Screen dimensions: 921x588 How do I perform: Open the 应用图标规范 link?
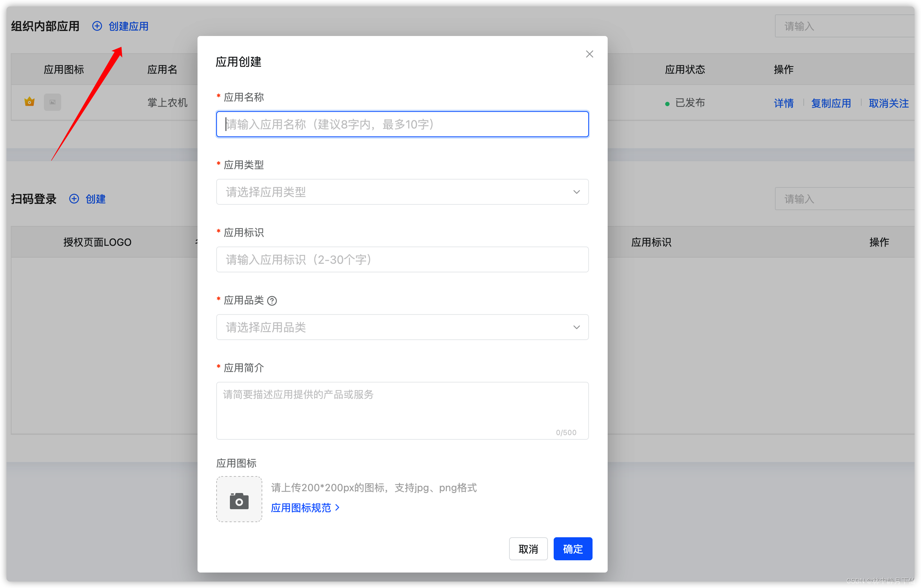pos(301,508)
